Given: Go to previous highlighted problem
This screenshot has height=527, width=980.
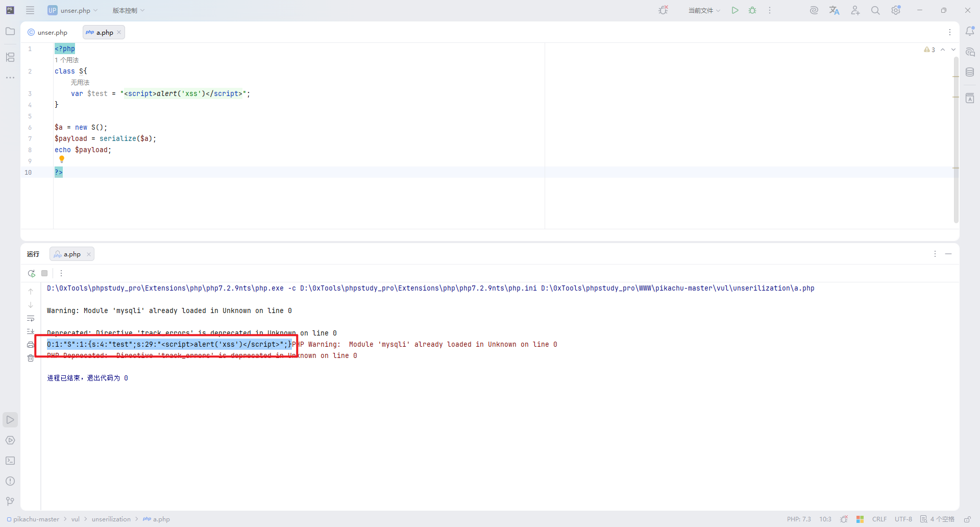Looking at the screenshot, I should pos(943,50).
